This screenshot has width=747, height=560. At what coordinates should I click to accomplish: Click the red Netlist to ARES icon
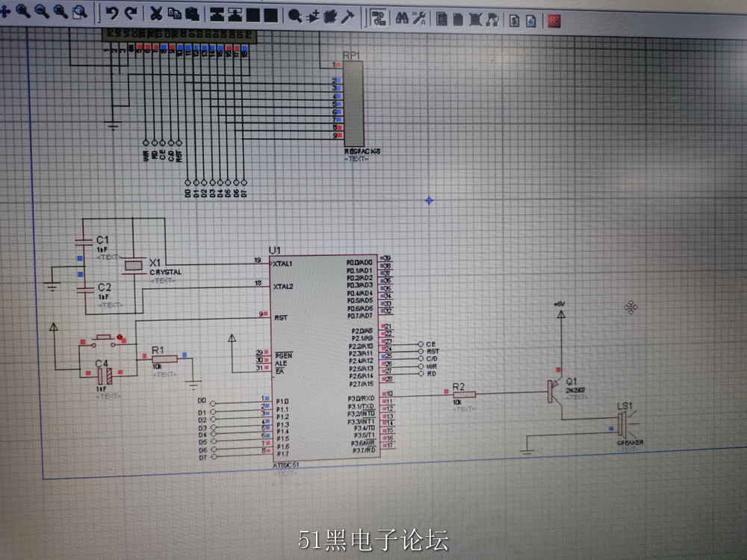pyautogui.click(x=554, y=21)
